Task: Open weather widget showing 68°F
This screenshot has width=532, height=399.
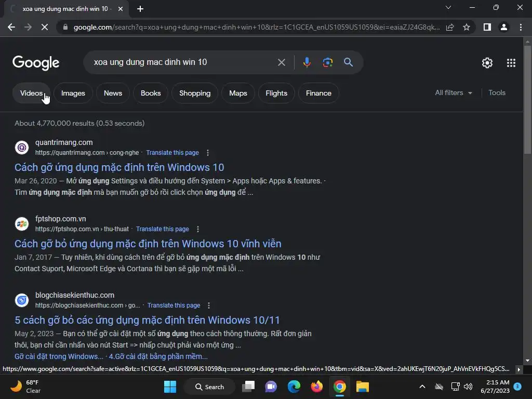Action: 26,387
